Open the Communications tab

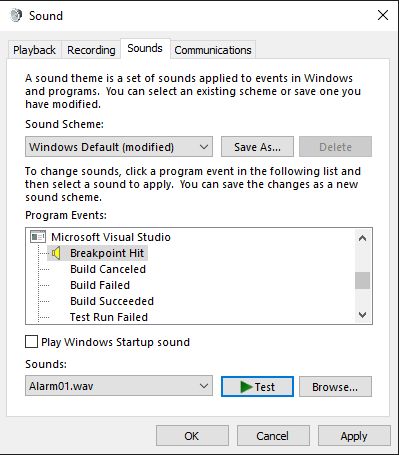(x=213, y=50)
